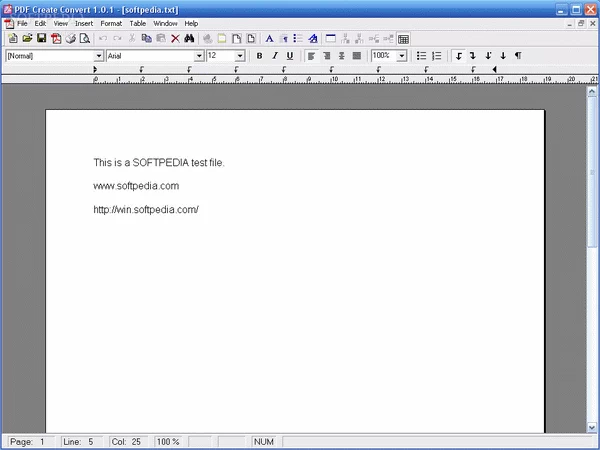Show paragraph marks with pilcrow button

517,56
